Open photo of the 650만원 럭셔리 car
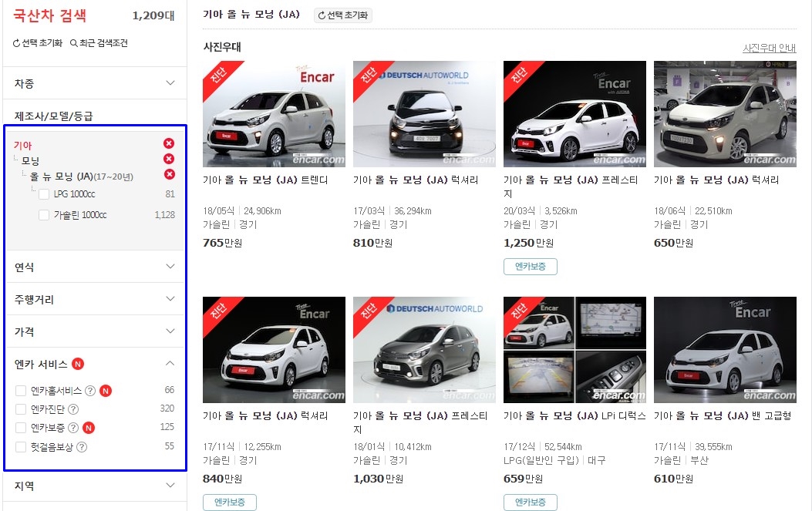The image size is (812, 511). click(x=725, y=114)
